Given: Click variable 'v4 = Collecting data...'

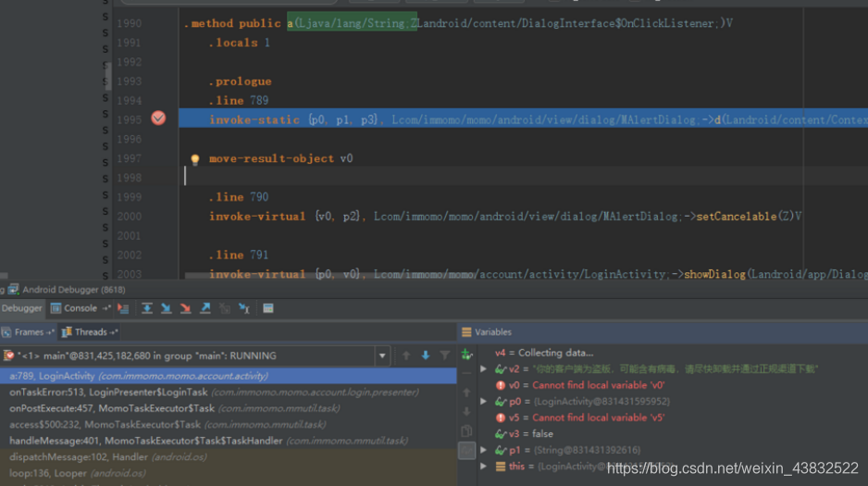Looking at the screenshot, I should pyautogui.click(x=543, y=353).
